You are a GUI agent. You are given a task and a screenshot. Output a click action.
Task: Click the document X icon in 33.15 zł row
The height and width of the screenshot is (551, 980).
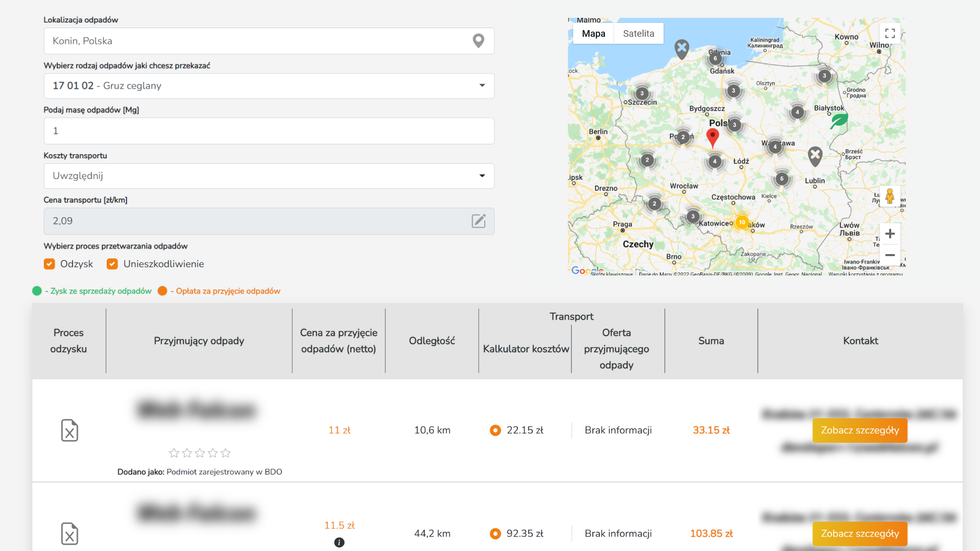pyautogui.click(x=69, y=430)
